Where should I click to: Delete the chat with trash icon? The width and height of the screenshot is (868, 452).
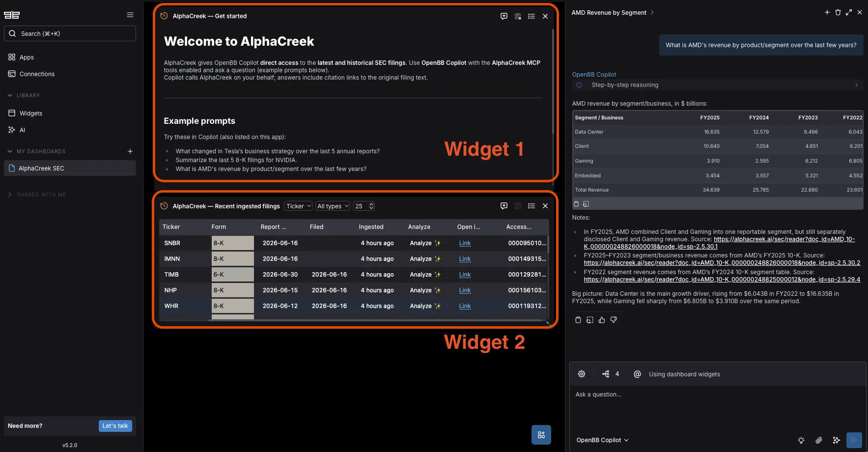[838, 12]
